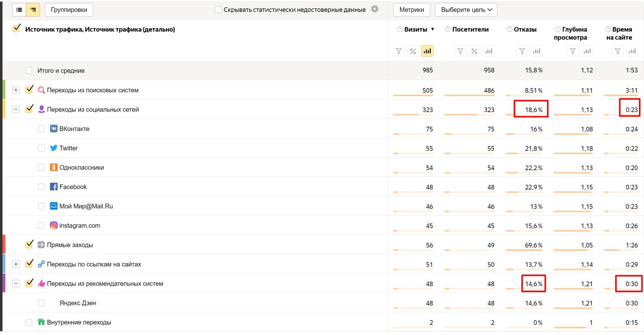Open the Выберите цель dropdown

tap(466, 10)
